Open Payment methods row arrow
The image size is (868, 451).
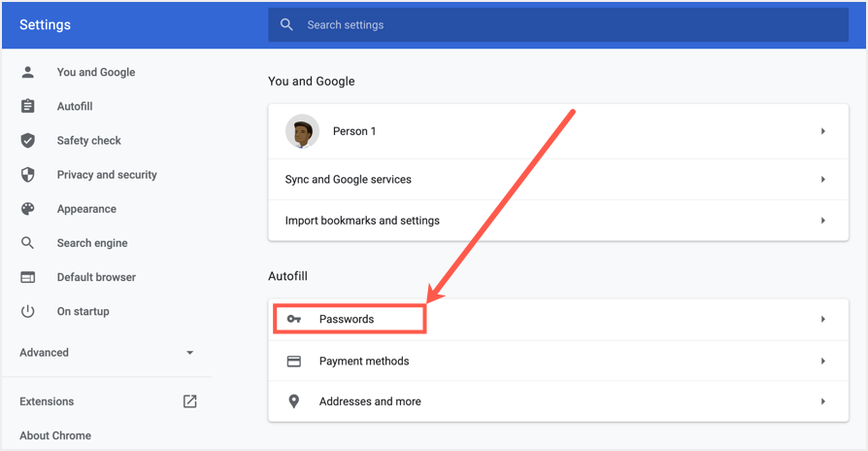[823, 362]
